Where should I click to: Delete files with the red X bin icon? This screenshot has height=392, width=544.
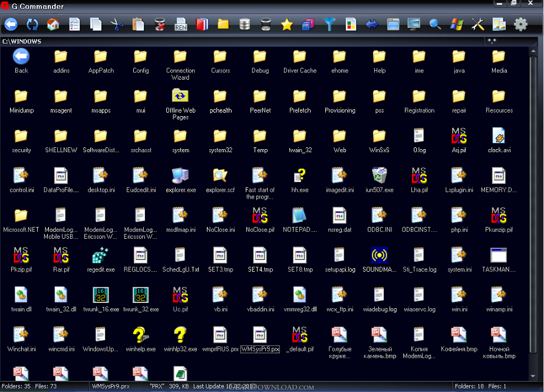coord(160,24)
